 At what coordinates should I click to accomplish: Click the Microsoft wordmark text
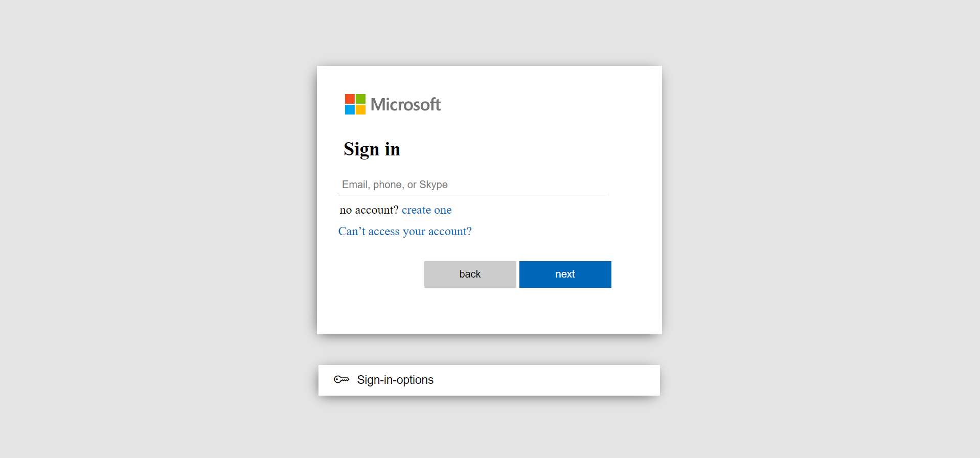405,104
